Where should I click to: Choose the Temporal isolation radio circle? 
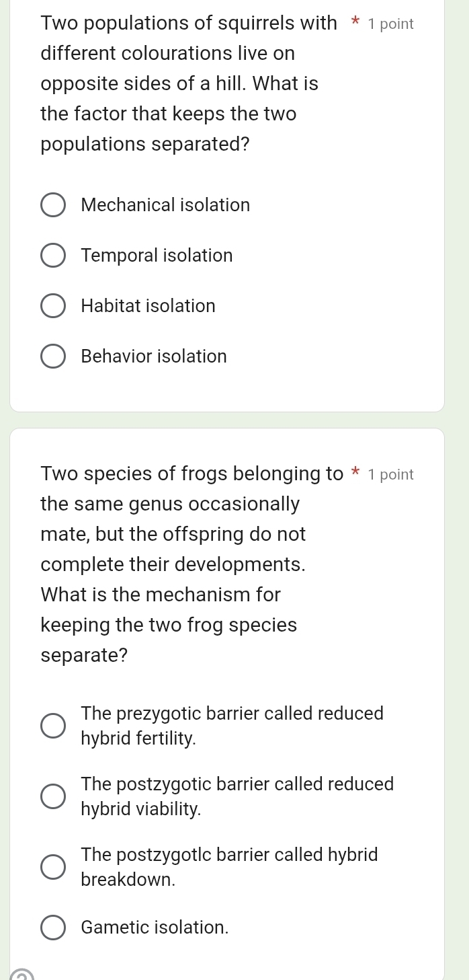[54, 256]
